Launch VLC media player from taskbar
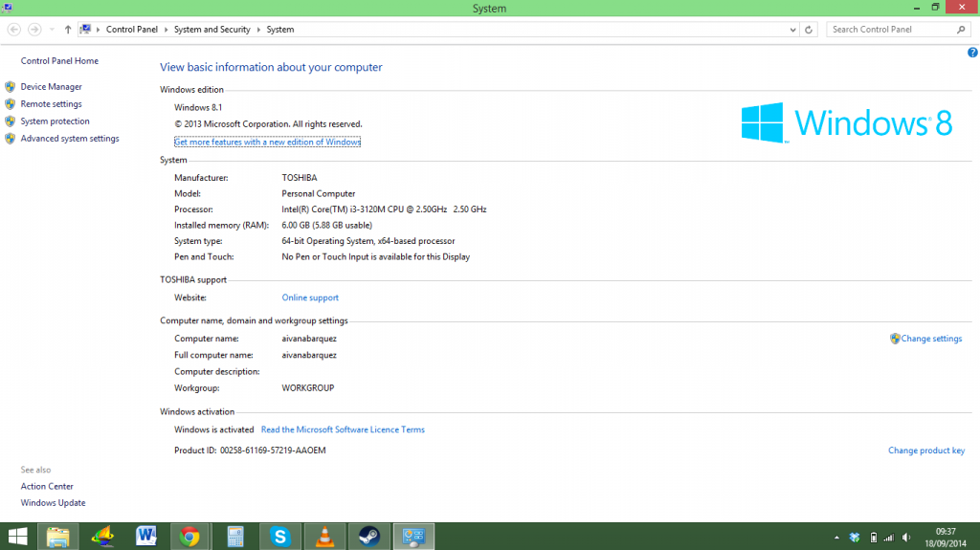This screenshot has height=550, width=980. tap(324, 537)
